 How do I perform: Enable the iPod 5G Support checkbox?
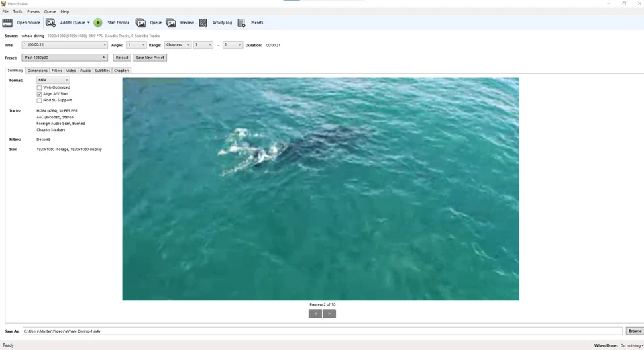(x=39, y=100)
